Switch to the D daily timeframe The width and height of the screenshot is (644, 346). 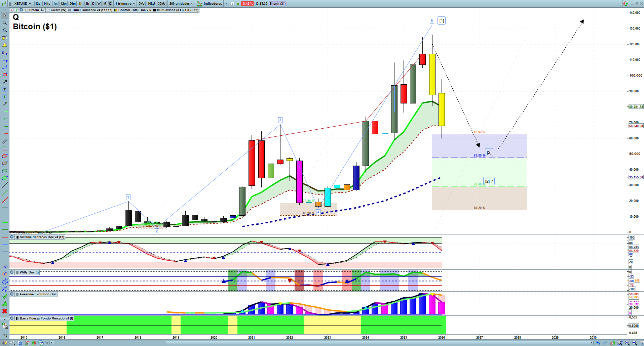pyautogui.click(x=93, y=4)
